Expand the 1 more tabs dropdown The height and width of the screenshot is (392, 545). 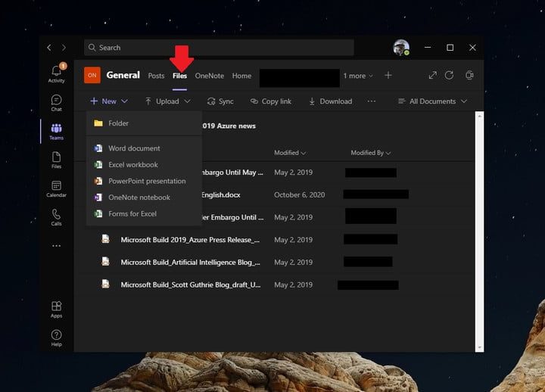click(358, 76)
